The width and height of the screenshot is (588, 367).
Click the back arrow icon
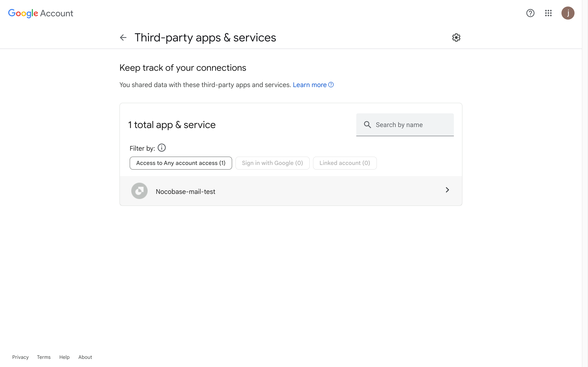[x=123, y=38]
